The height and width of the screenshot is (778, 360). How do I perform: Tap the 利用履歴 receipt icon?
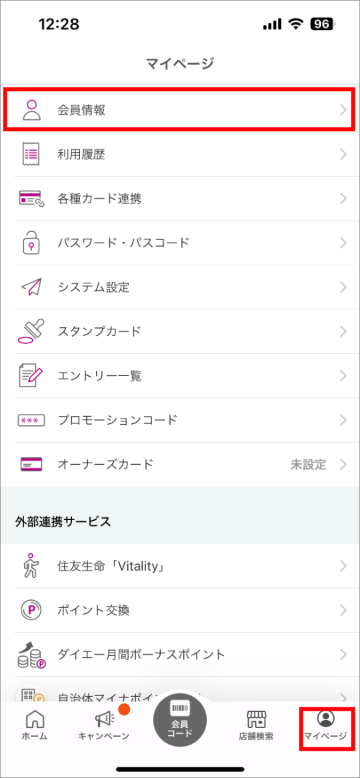coord(31,154)
